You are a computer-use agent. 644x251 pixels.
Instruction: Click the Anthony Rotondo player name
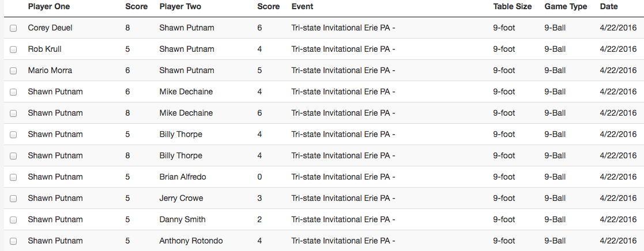(x=191, y=241)
